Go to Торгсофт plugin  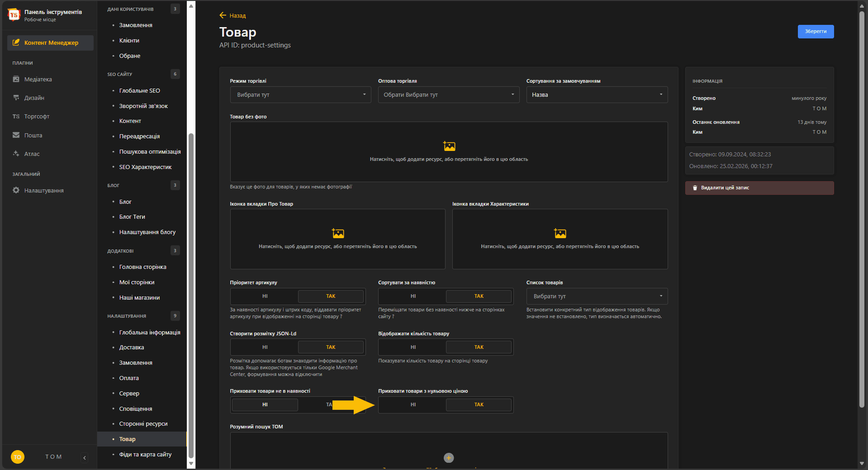click(37, 117)
